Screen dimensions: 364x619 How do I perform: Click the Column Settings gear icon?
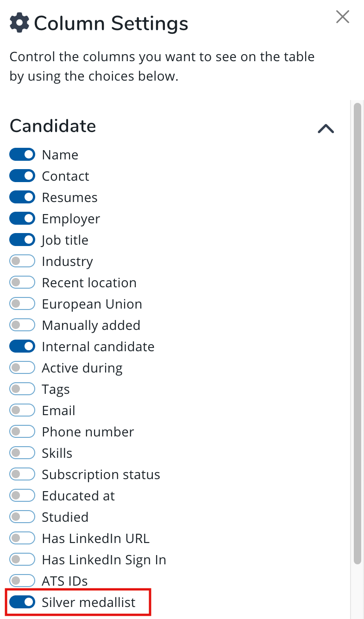[19, 23]
